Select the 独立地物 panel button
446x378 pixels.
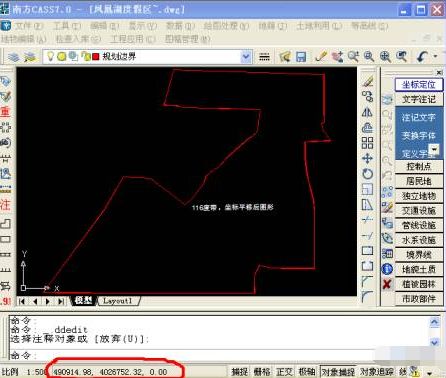click(x=419, y=196)
